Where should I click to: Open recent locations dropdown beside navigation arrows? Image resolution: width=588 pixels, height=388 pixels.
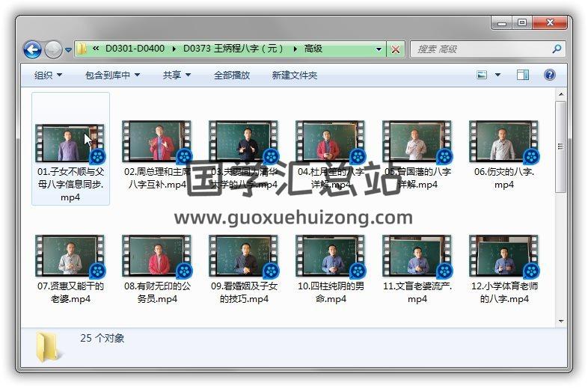coord(68,49)
